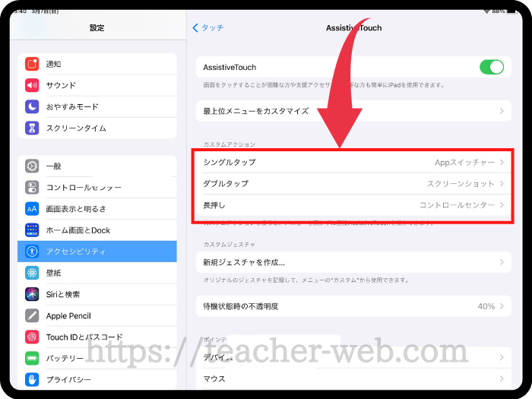The height and width of the screenshot is (399, 532).
Task: Turn off the AssistiveTouch switch
Action: pyautogui.click(x=492, y=67)
